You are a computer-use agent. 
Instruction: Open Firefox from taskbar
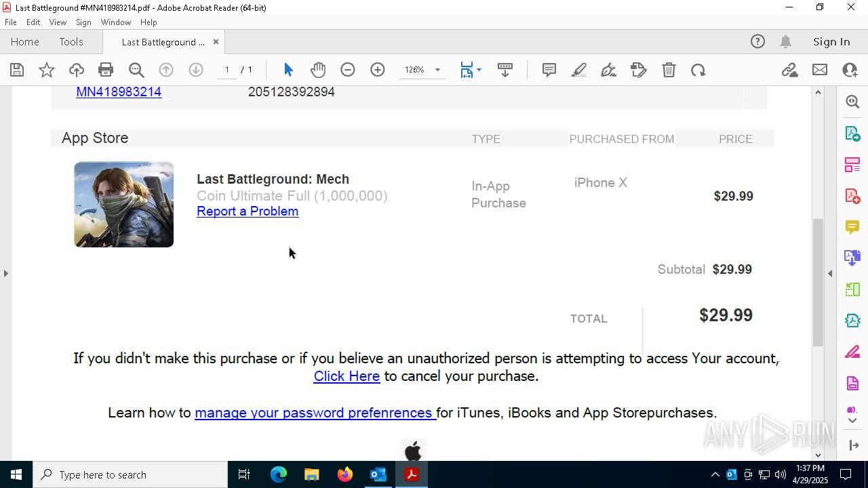(x=345, y=474)
